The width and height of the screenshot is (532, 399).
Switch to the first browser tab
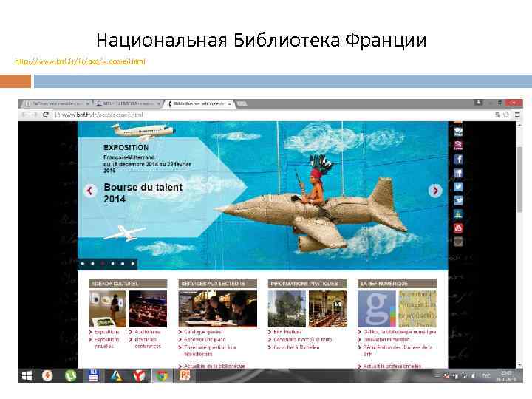pos(56,103)
